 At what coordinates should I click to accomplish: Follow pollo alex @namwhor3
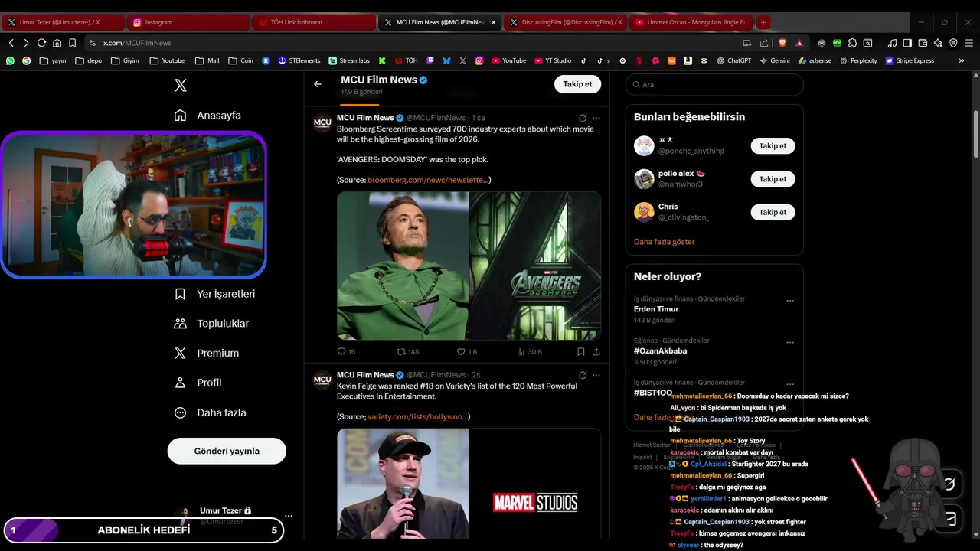[x=773, y=179]
